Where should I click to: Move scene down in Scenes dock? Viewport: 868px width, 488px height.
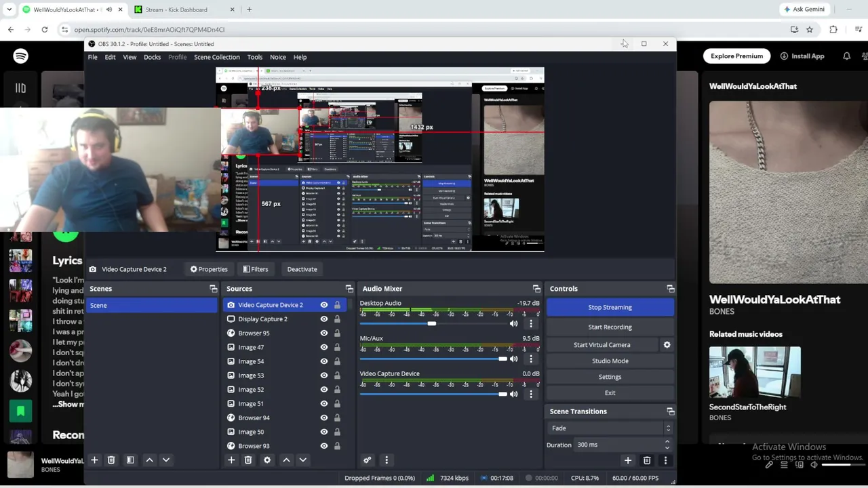(165, 460)
